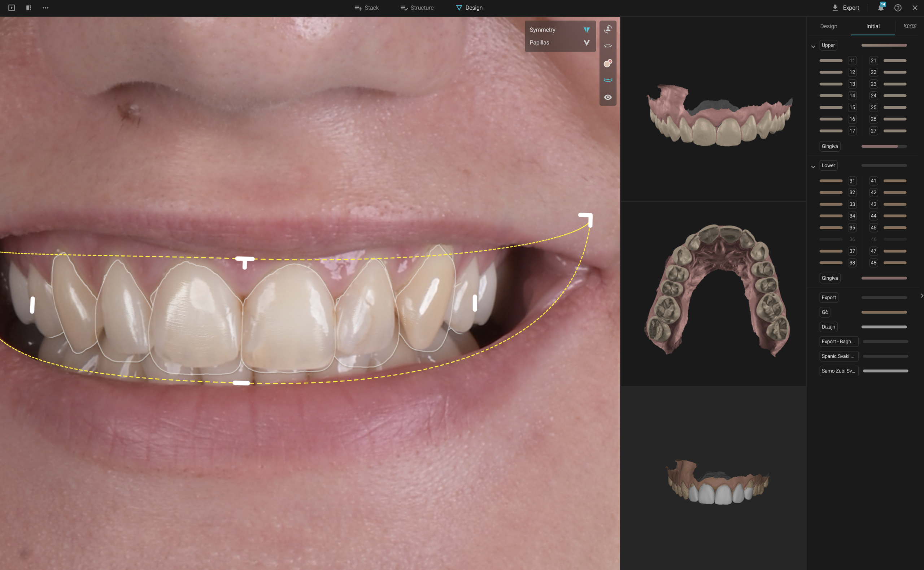Open help question mark icon

[898, 8]
